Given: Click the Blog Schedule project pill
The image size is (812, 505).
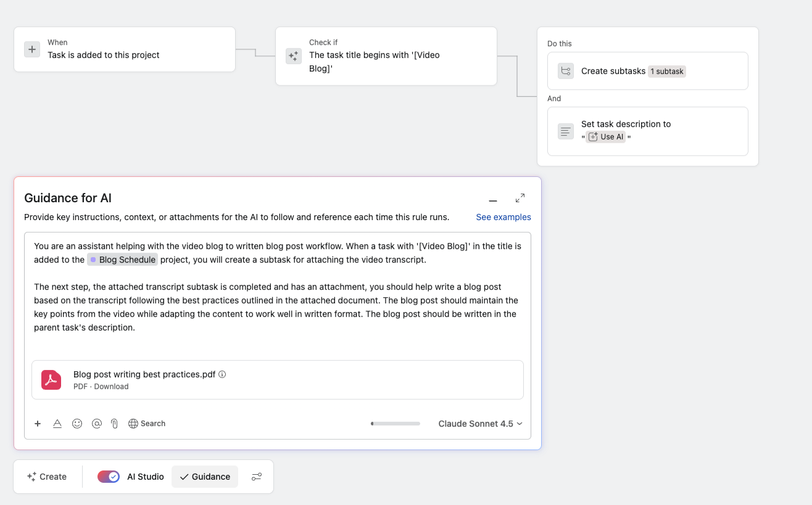Looking at the screenshot, I should [122, 259].
